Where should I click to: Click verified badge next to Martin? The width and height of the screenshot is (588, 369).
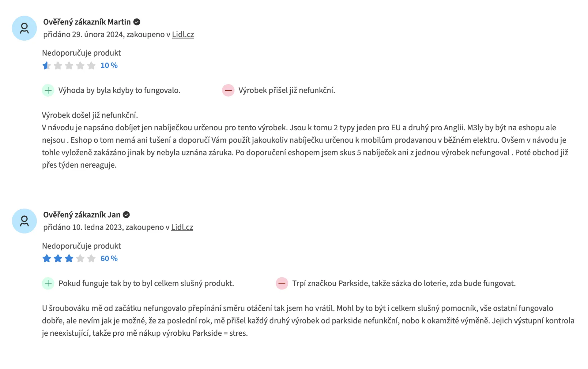[137, 22]
